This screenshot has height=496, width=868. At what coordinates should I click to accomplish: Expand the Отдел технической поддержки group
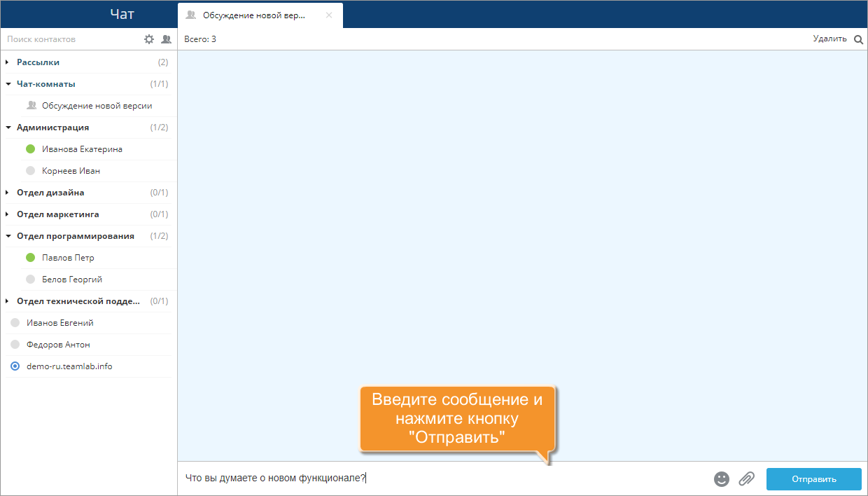point(8,301)
